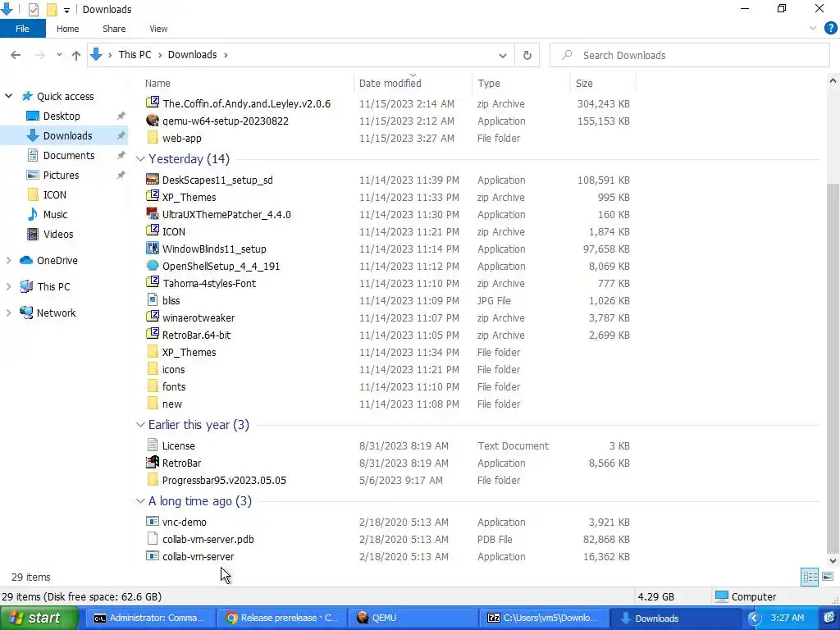Open the Home ribbon tab
840x630 pixels.
coord(67,29)
